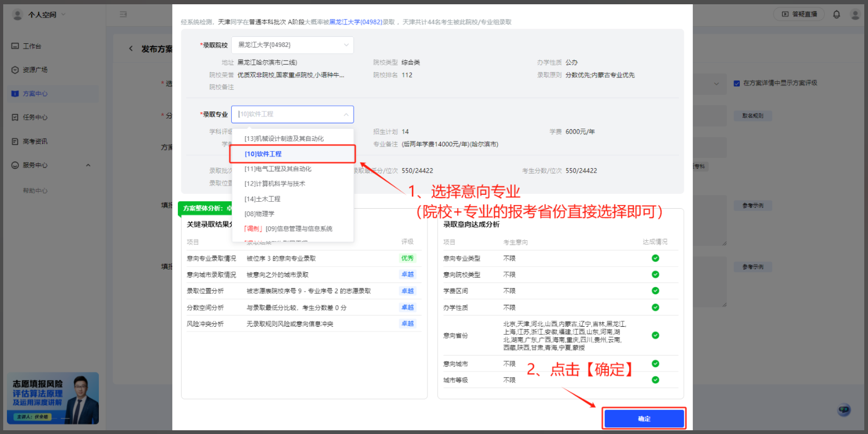Screen dimensions: 868x434
Task: Click green check for 学费区间
Action: tap(655, 291)
